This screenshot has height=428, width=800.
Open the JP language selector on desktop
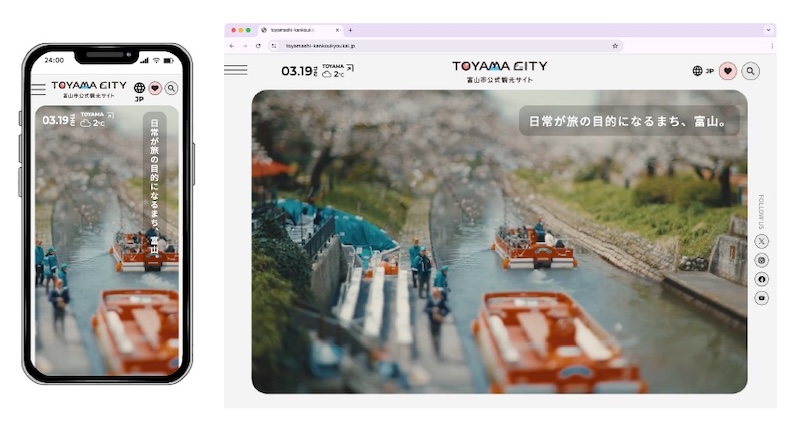703,71
